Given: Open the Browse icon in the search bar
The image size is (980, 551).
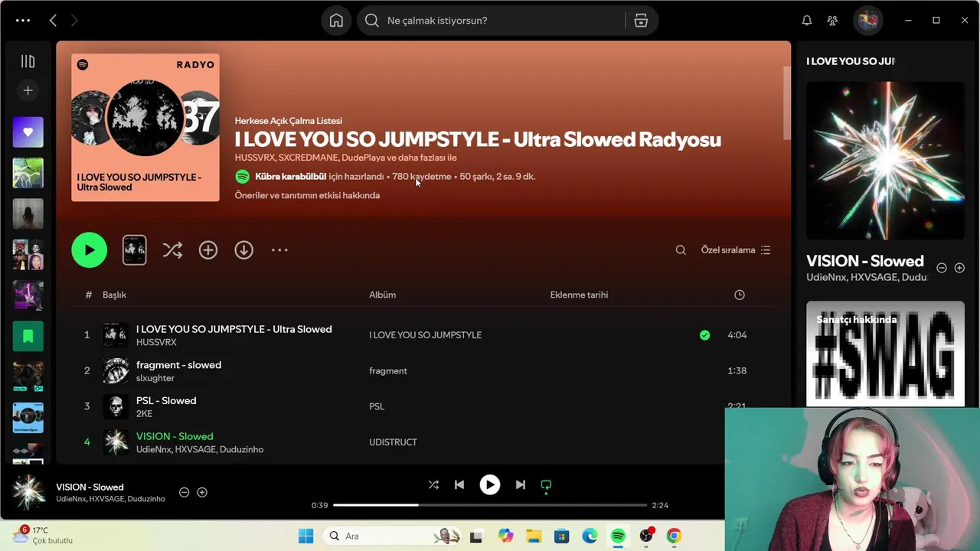Looking at the screenshot, I should tap(641, 21).
